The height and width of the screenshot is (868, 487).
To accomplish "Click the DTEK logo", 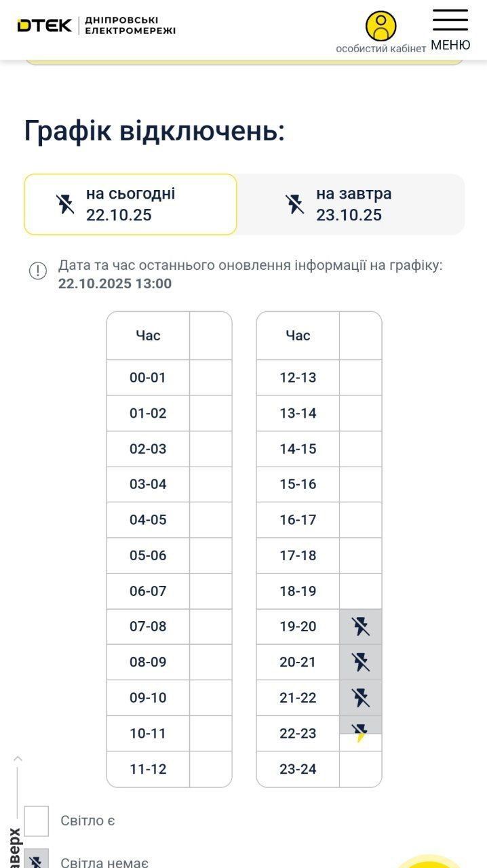I will pos(45,26).
